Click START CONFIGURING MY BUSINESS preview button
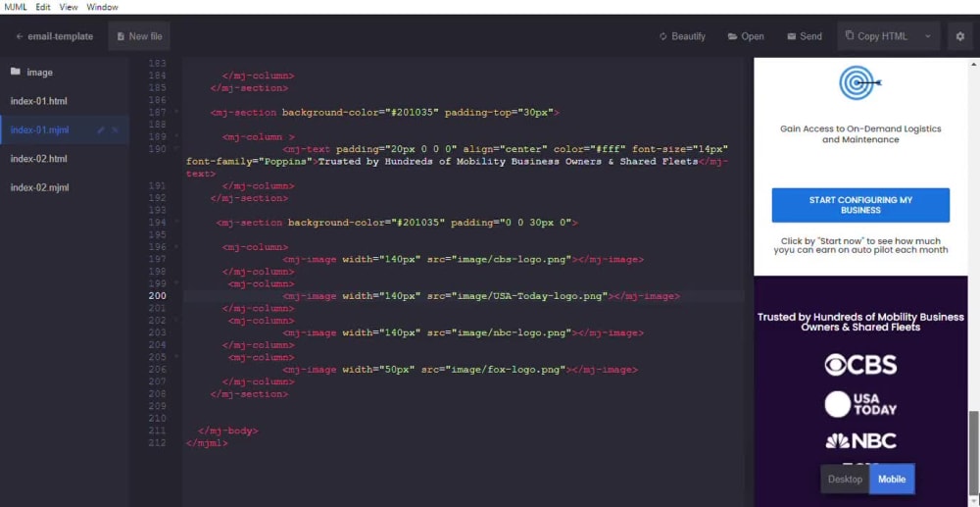The width and height of the screenshot is (980, 507). pyautogui.click(x=860, y=205)
